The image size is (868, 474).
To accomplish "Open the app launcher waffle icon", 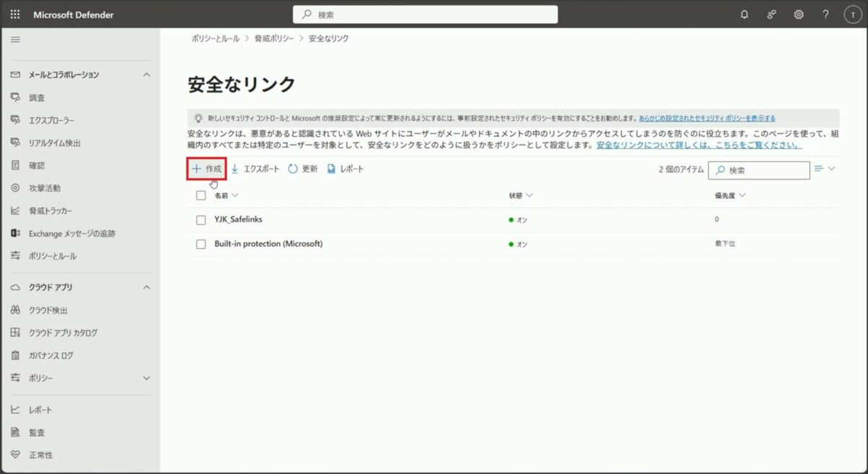I will tap(15, 14).
